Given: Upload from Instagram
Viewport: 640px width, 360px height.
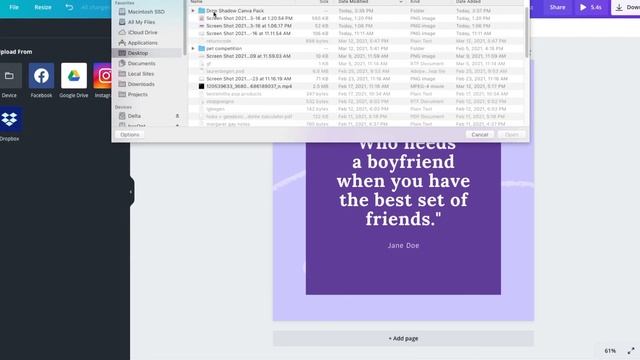Looking at the screenshot, I should point(103,76).
